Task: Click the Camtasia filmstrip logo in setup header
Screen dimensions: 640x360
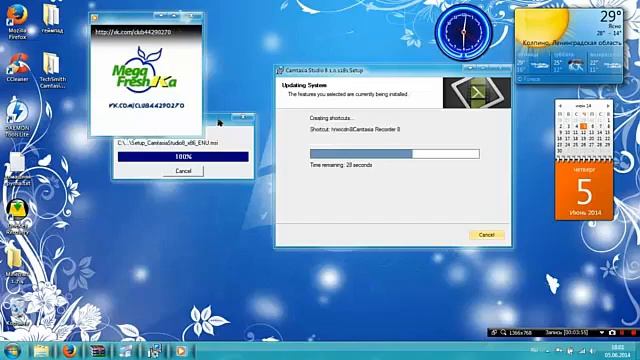Action: 477,93
